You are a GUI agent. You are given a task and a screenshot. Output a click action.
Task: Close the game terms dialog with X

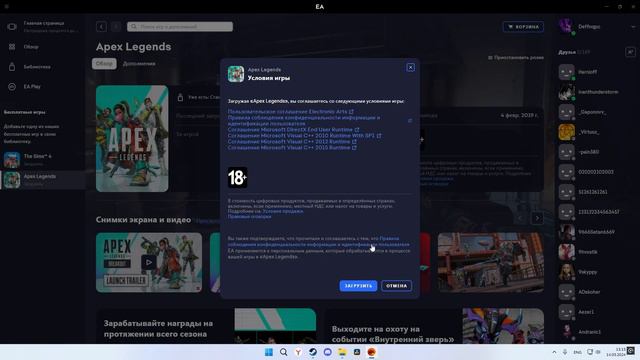tap(411, 67)
